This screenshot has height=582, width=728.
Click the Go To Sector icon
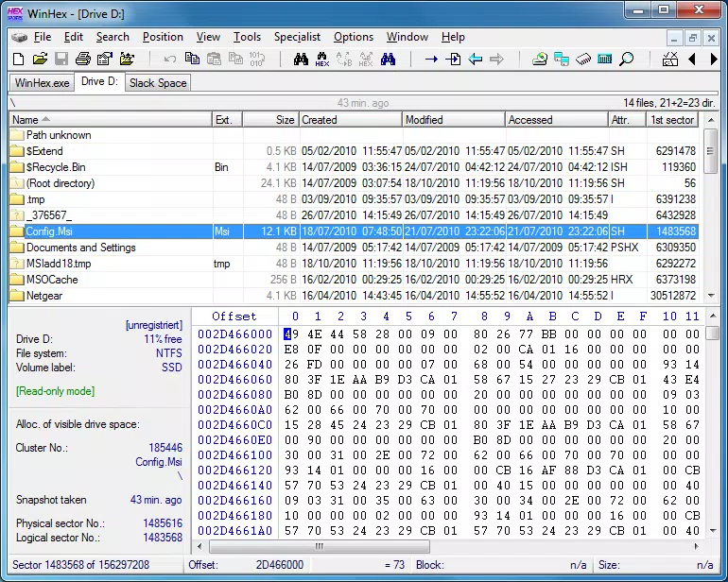point(453,59)
